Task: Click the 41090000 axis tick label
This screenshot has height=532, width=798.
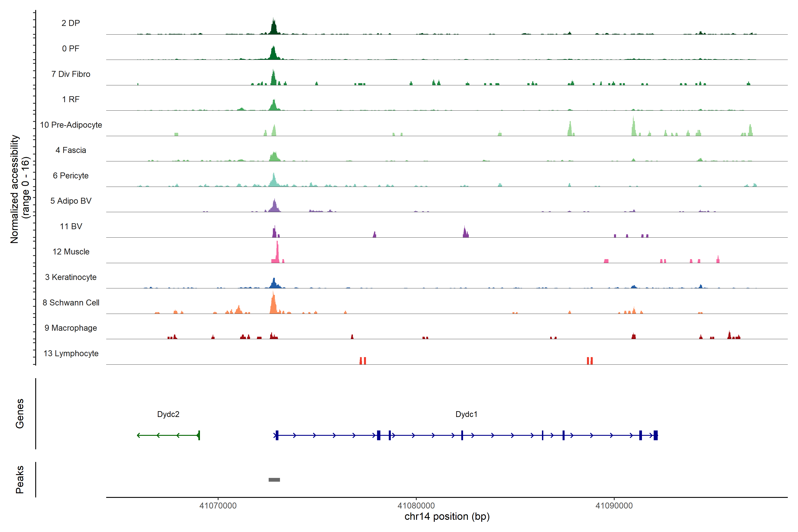Action: click(614, 506)
